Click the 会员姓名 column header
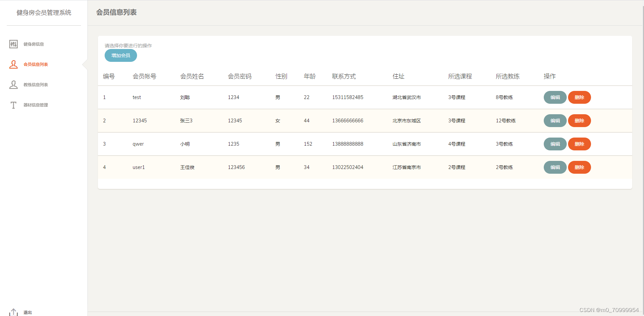Screen dimensions: 644x316 click(192, 76)
